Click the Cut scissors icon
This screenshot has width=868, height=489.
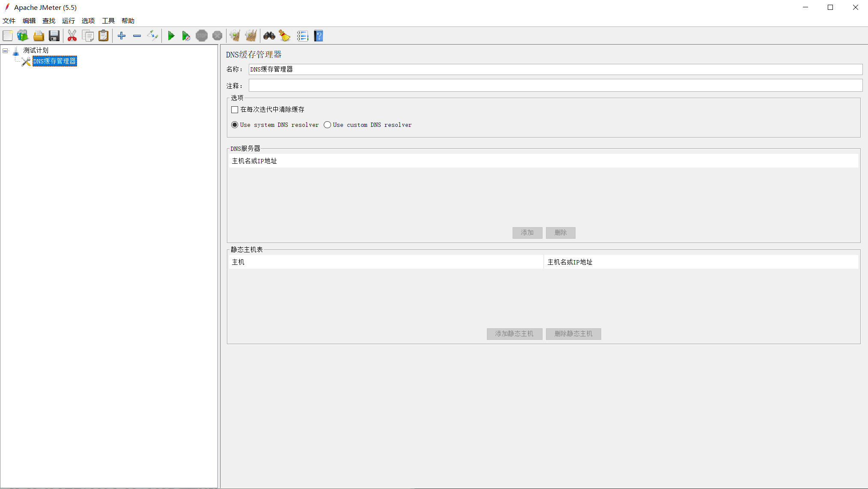point(72,36)
